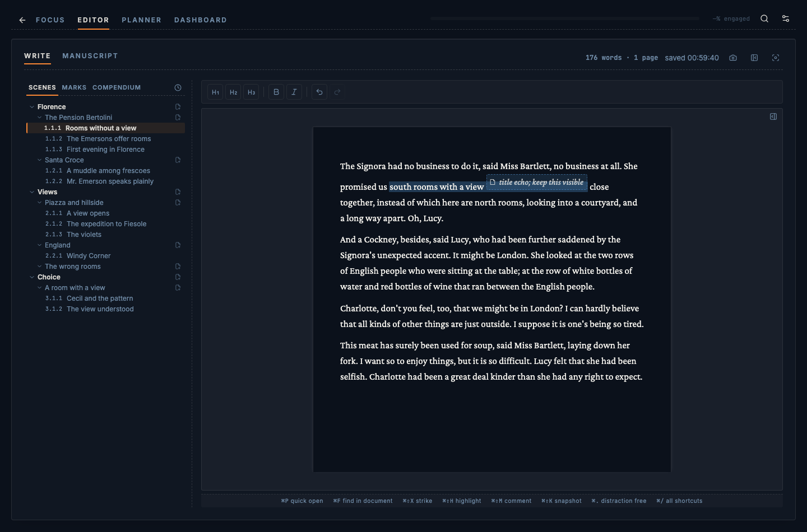
Task: Collapse the Piazza and hillside chevron
Action: pos(39,203)
